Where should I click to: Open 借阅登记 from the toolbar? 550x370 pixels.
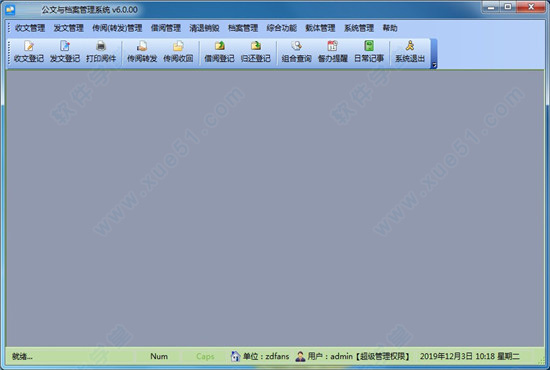(220, 52)
